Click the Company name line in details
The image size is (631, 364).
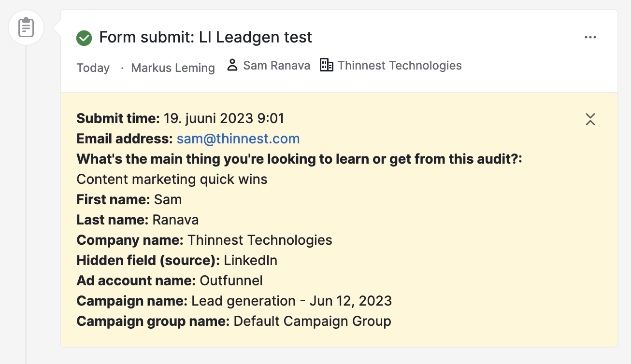(204, 240)
